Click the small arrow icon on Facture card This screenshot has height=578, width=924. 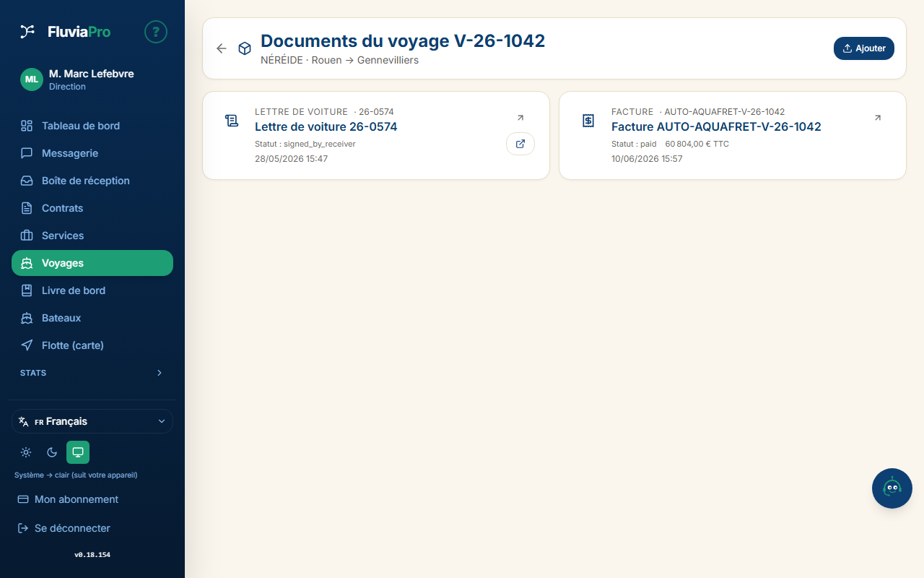pos(877,118)
